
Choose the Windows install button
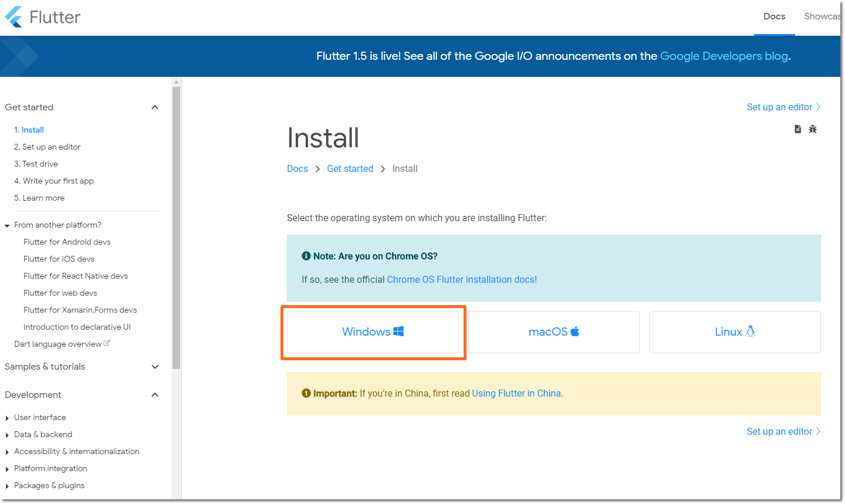coord(373,332)
